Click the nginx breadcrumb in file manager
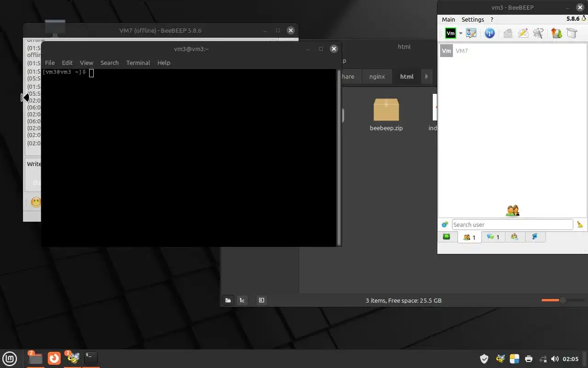Viewport: 588px width, 368px height. click(x=377, y=76)
